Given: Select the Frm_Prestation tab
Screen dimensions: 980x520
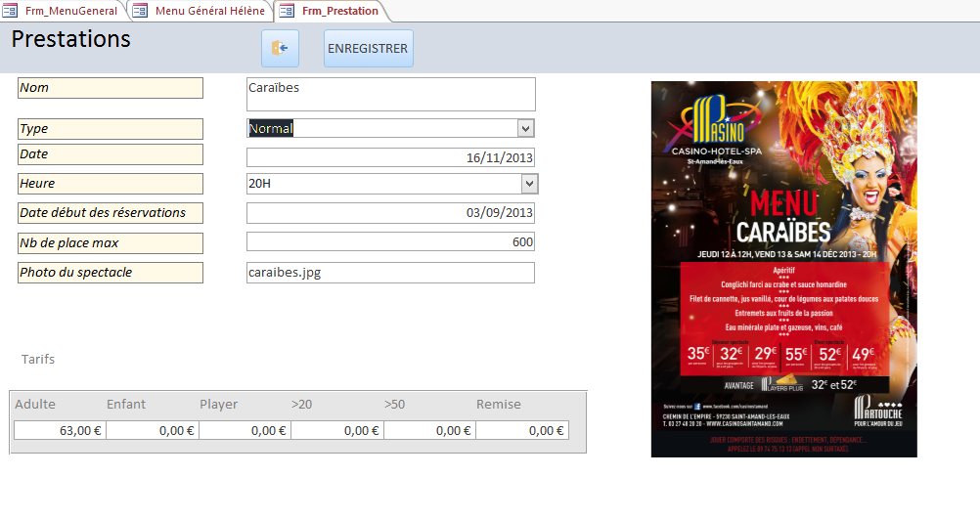Looking at the screenshot, I should pos(331,11).
